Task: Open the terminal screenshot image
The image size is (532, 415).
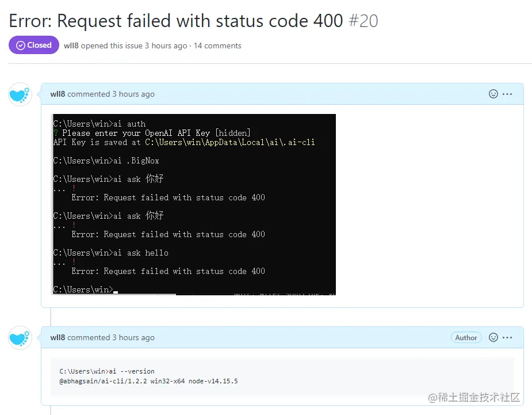Action: pos(193,204)
